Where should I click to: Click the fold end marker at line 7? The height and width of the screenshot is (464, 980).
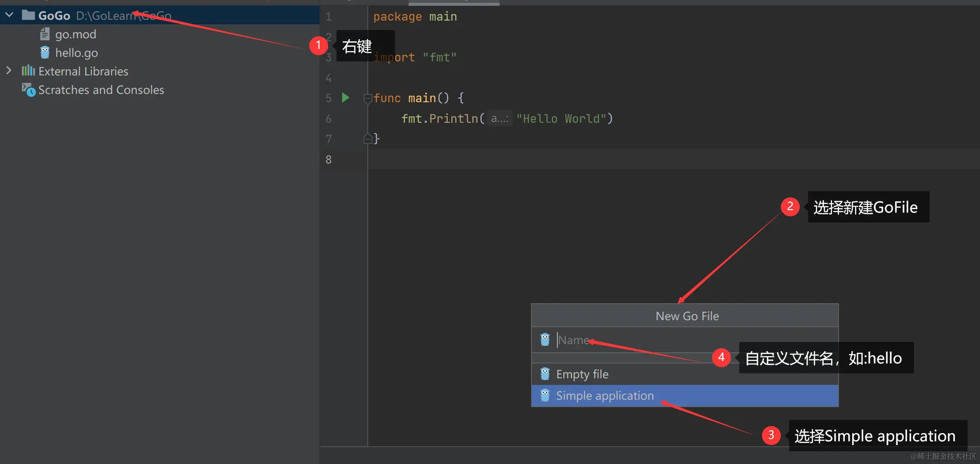367,139
